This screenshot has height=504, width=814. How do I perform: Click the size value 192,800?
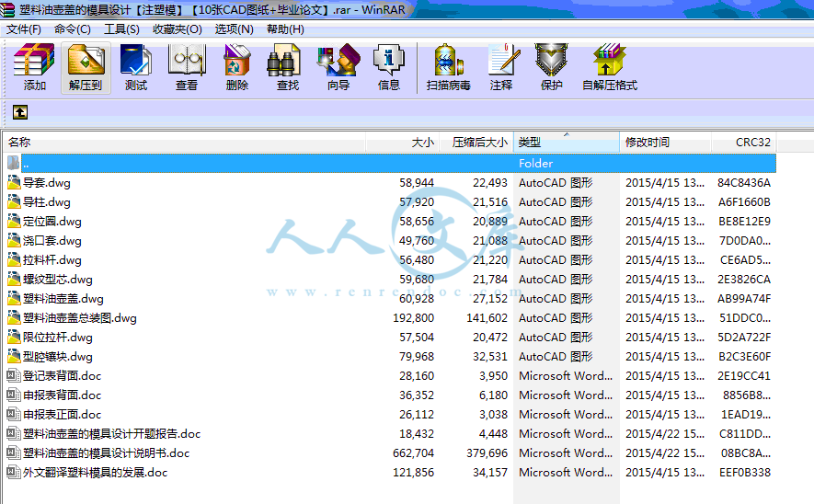pos(413,317)
